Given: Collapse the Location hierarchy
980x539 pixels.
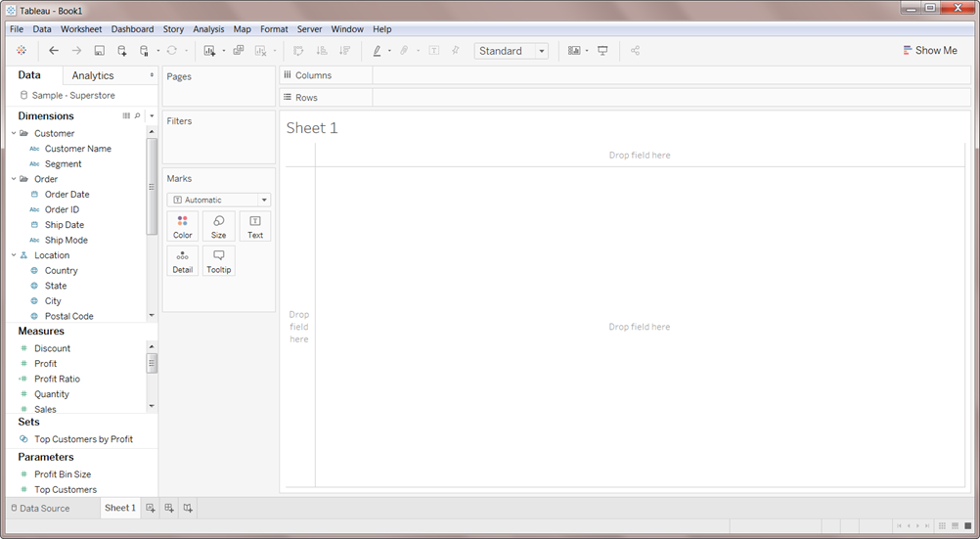Looking at the screenshot, I should click(14, 255).
